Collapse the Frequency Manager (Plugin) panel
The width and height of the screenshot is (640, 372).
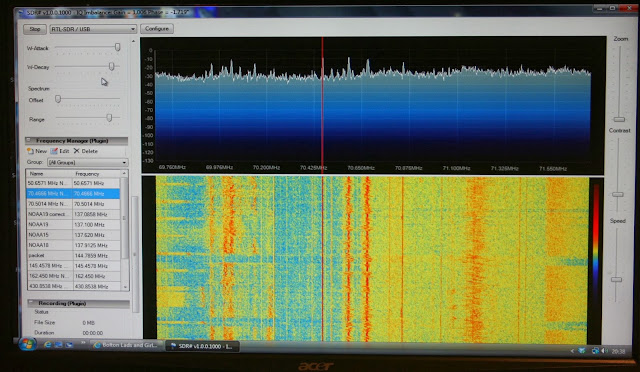tap(29, 140)
